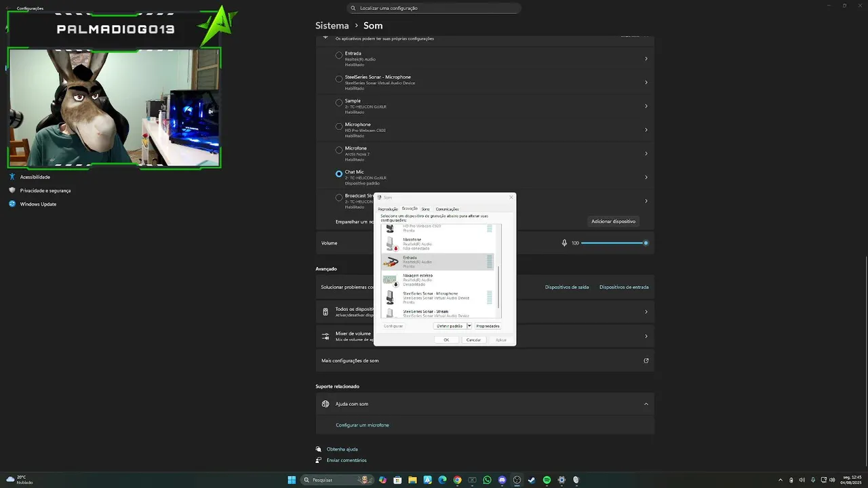The width and height of the screenshot is (868, 488).
Task: Open OBS Studio from taskbar
Action: click(x=517, y=480)
